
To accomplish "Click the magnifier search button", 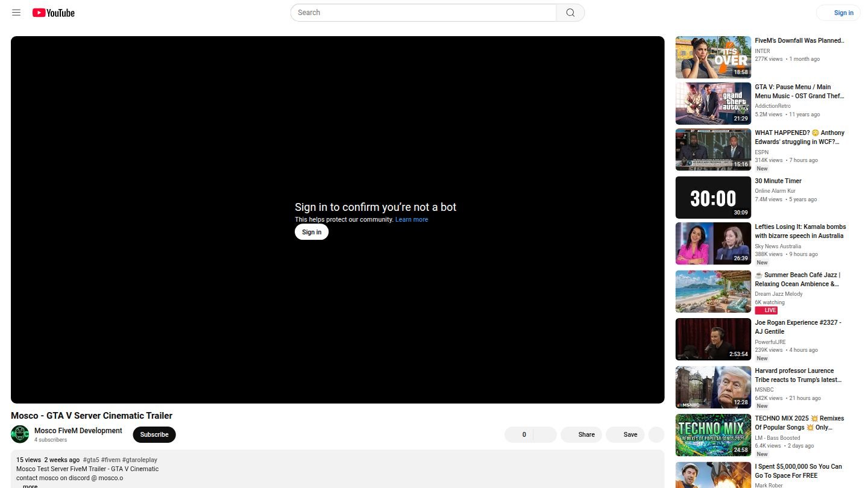I will pyautogui.click(x=570, y=13).
